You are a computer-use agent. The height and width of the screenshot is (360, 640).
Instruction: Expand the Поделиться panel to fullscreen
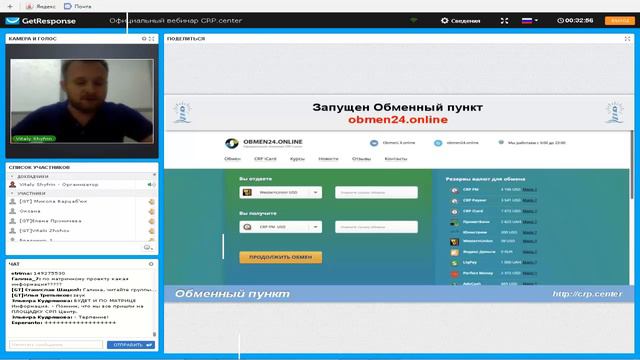tap(627, 38)
